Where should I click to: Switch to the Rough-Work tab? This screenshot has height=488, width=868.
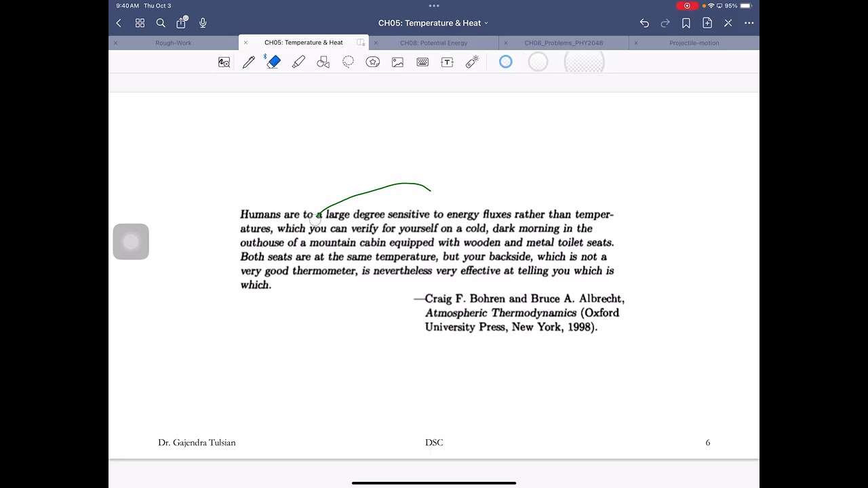coord(174,43)
